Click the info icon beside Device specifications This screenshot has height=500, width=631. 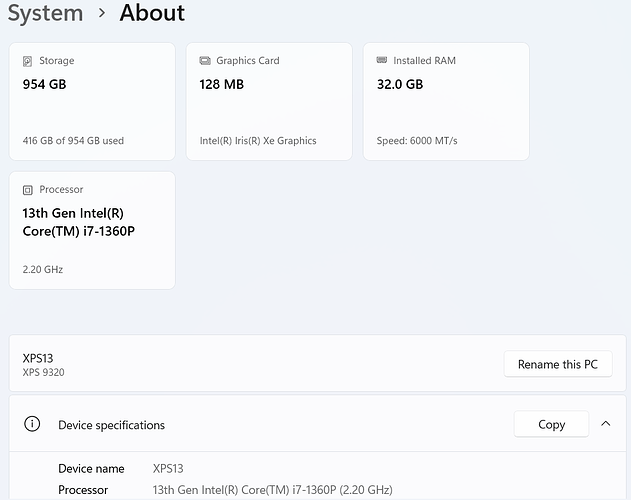(x=32, y=424)
